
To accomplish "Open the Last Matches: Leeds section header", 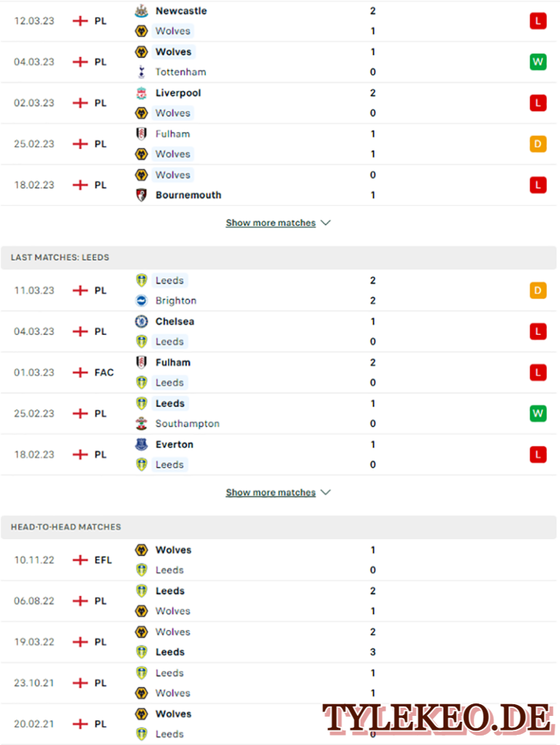I will click(279, 258).
